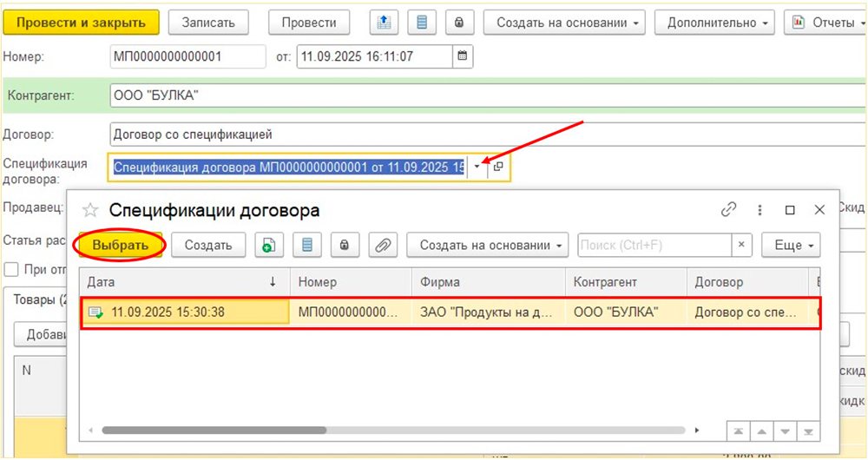Viewport: 868px width, 460px height.
Task: Click the paperclip attachments icon
Action: [382, 246]
